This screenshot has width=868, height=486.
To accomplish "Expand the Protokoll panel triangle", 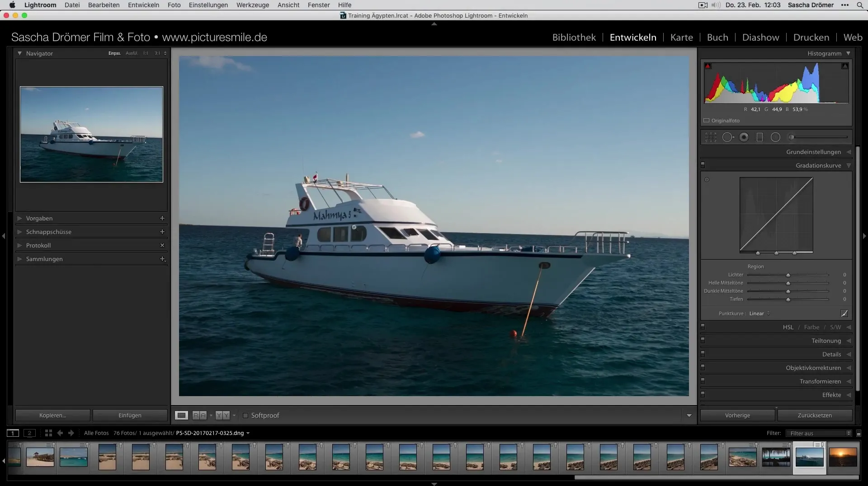I will [x=19, y=245].
